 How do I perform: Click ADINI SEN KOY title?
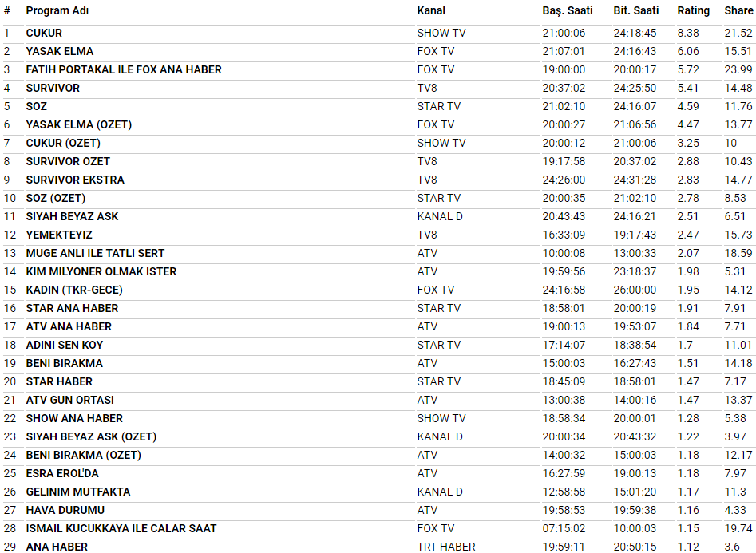(x=64, y=345)
